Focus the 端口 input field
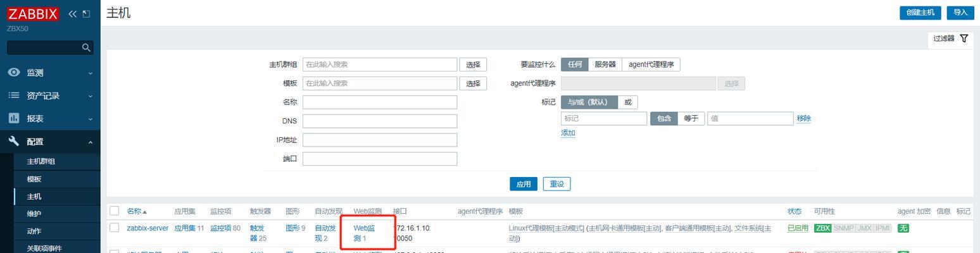The height and width of the screenshot is (253, 980). [380, 159]
